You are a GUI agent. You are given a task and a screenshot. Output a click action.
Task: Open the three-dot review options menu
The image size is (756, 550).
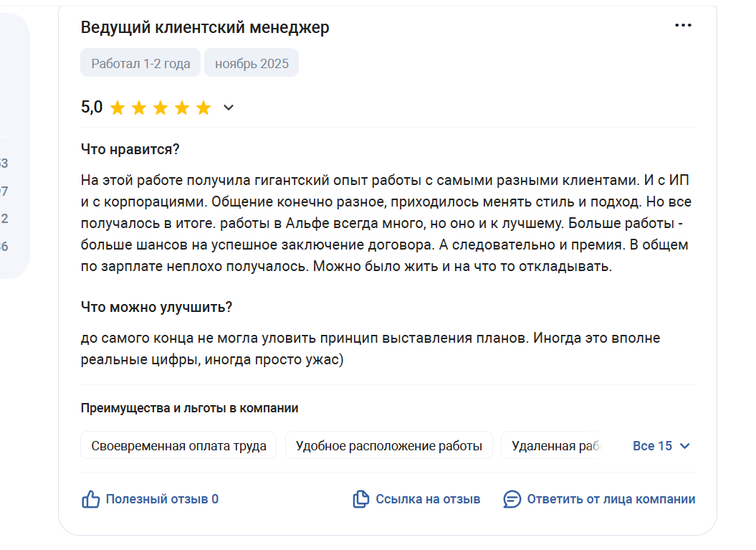point(683,26)
